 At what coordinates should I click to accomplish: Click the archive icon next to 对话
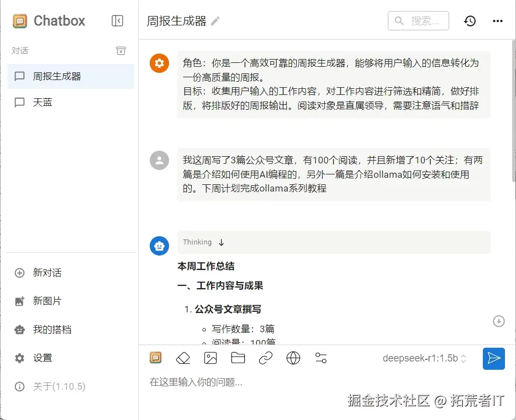pyautogui.click(x=121, y=51)
